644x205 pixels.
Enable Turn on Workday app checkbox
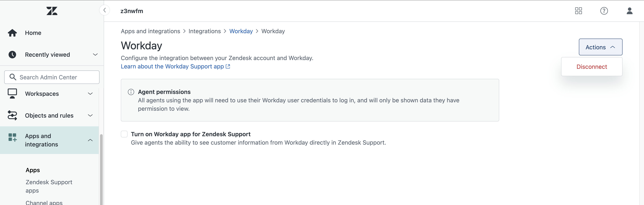(x=124, y=134)
